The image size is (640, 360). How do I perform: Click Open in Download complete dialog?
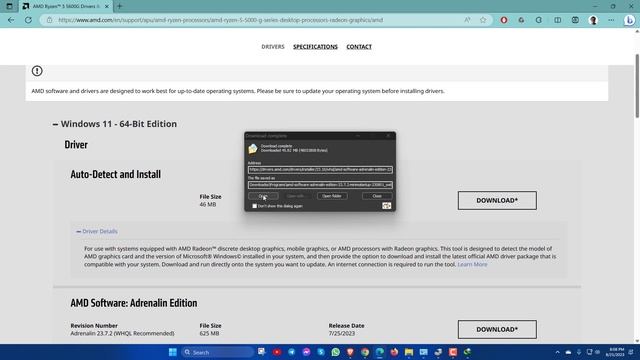tap(263, 196)
